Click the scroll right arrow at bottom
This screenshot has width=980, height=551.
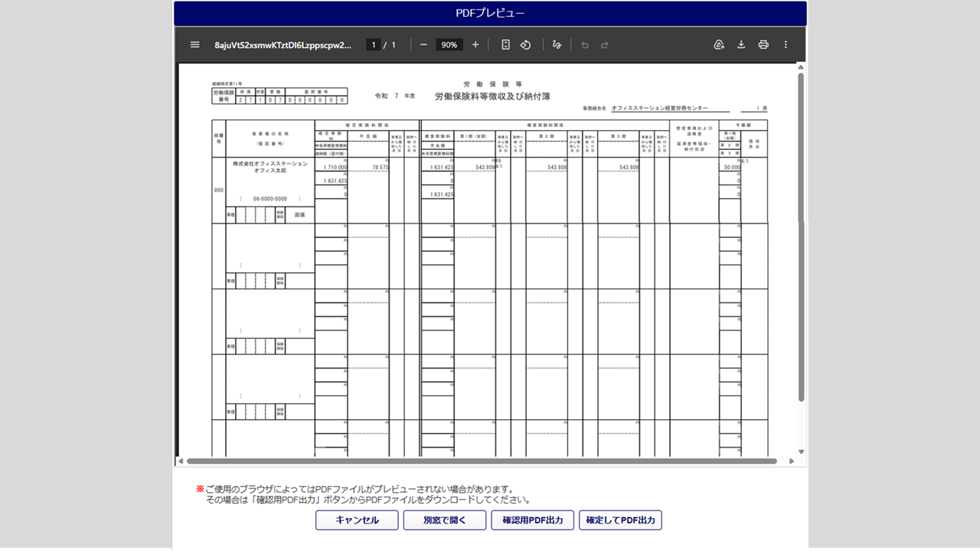[x=791, y=461]
